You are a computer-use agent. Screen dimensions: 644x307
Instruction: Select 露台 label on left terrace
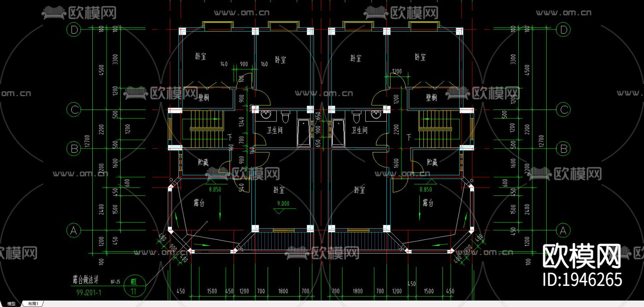click(199, 203)
